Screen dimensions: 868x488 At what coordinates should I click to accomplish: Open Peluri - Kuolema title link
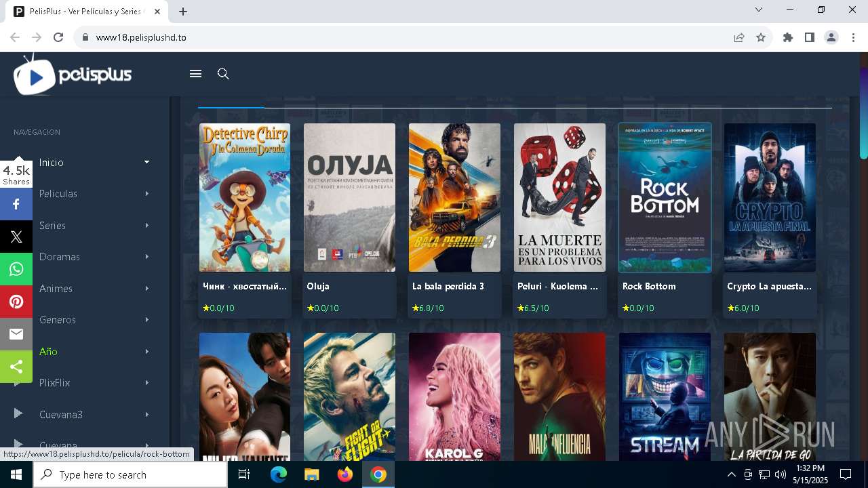tap(557, 286)
